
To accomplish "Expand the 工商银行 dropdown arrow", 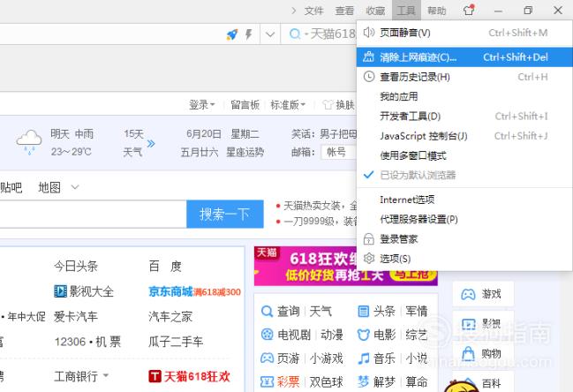I will [x=106, y=375].
